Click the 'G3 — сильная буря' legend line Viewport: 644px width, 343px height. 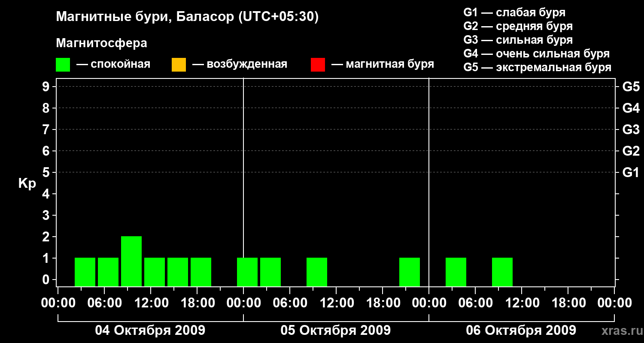[x=518, y=40]
